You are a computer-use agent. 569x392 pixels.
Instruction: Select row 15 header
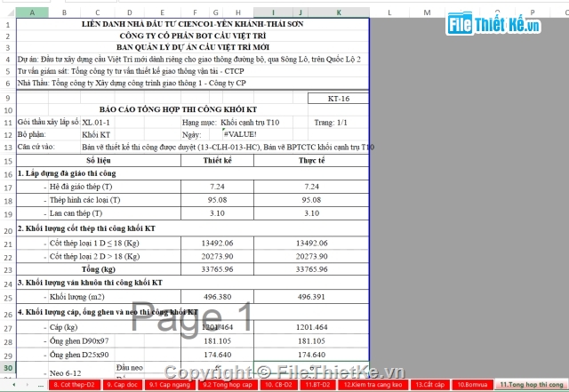[8, 161]
